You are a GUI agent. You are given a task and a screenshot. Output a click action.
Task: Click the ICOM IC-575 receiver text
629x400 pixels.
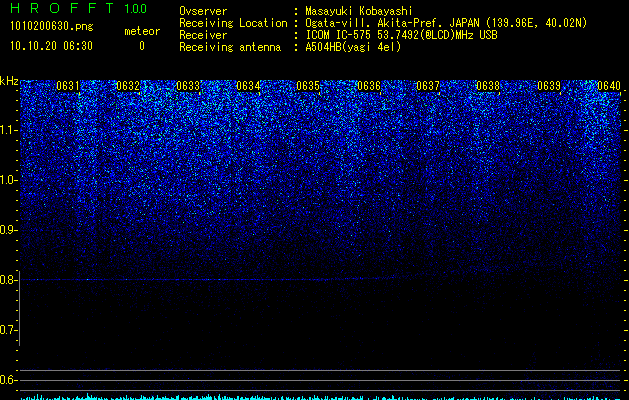coord(401,35)
